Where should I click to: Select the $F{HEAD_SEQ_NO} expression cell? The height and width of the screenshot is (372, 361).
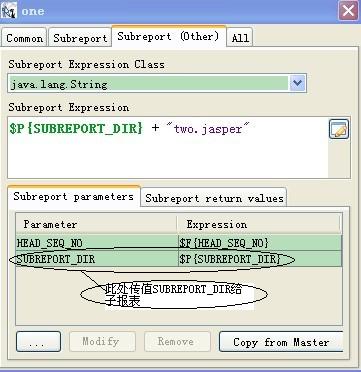260,243
